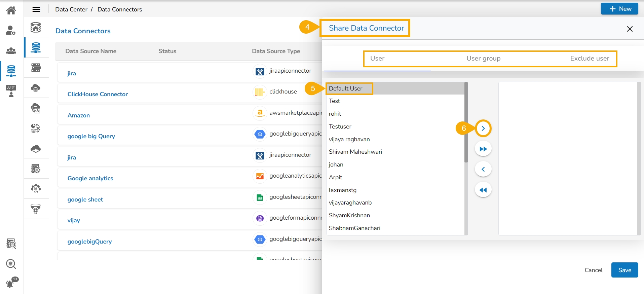644x294 pixels.
Task: Switch to the Exclude user tab
Action: coord(589,59)
